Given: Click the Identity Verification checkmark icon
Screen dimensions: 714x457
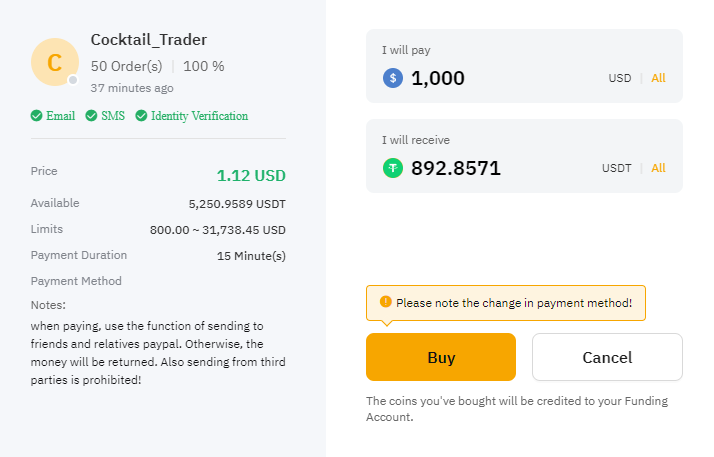Looking at the screenshot, I should tap(141, 116).
